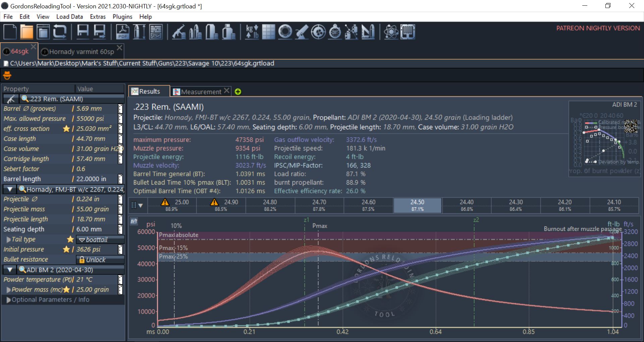The height and width of the screenshot is (342, 644).
Task: Switch to the Measurement tab
Action: [x=201, y=91]
